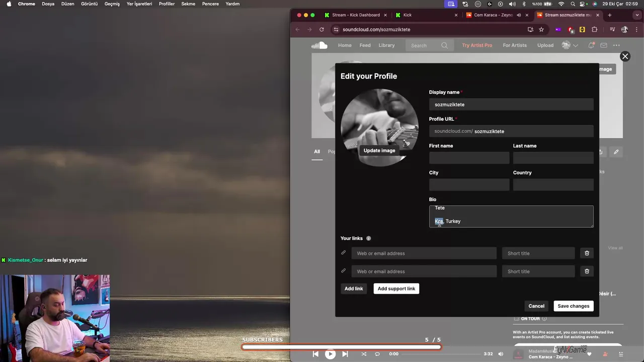Play the current track in bottom player
This screenshot has height=362, width=644.
point(330,354)
